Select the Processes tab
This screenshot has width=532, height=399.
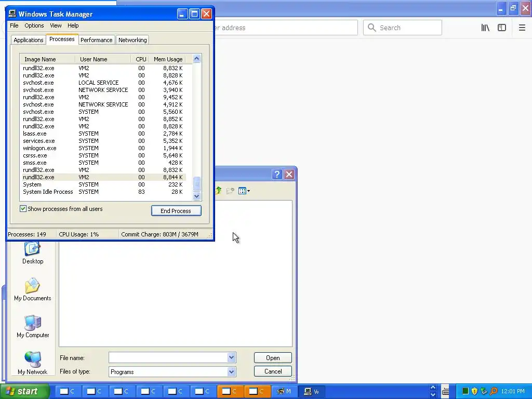[62, 39]
